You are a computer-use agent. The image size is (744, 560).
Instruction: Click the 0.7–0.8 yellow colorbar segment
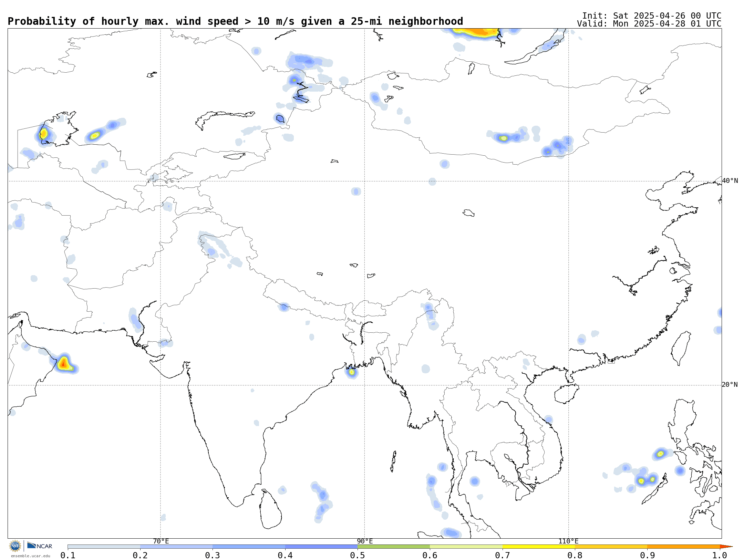[539, 547]
